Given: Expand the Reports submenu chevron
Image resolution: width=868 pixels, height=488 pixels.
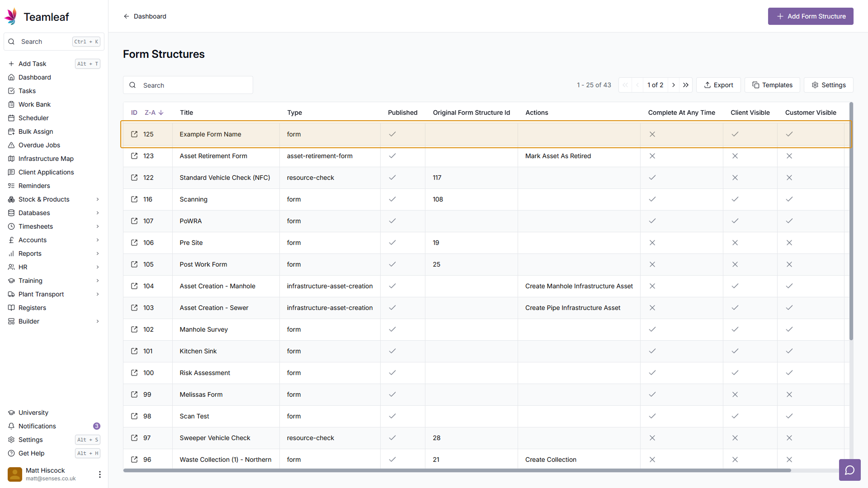Looking at the screenshot, I should click(x=98, y=253).
